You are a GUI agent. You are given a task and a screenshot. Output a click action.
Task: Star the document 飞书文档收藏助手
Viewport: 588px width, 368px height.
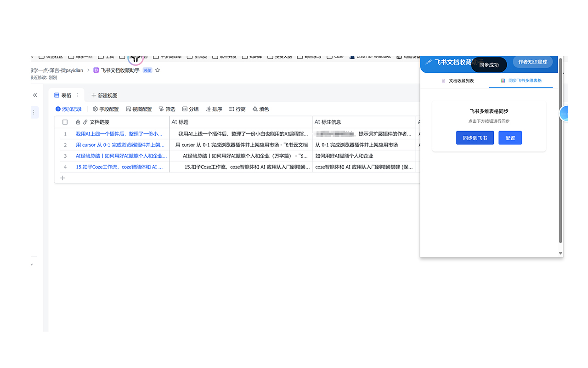click(158, 70)
